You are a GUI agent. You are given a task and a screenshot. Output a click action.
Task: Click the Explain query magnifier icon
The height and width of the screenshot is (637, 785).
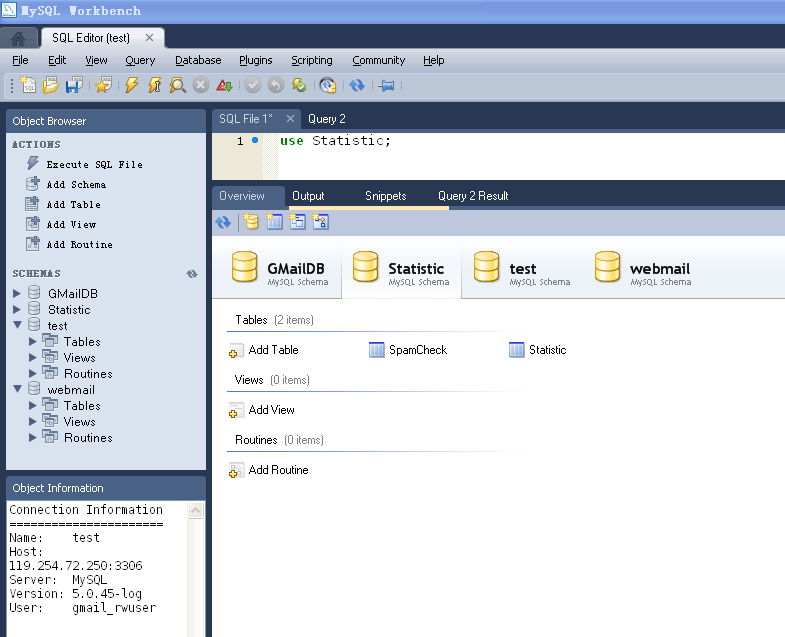click(x=177, y=86)
